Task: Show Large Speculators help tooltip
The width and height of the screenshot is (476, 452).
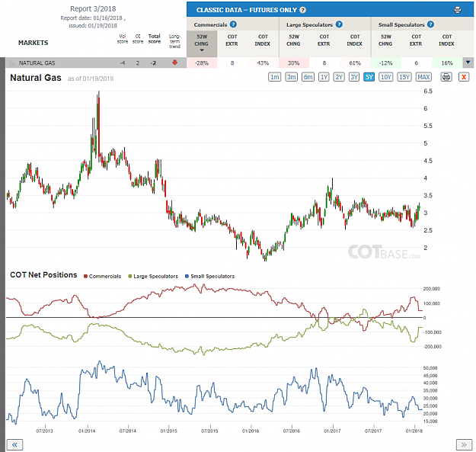Action: pyautogui.click(x=339, y=24)
